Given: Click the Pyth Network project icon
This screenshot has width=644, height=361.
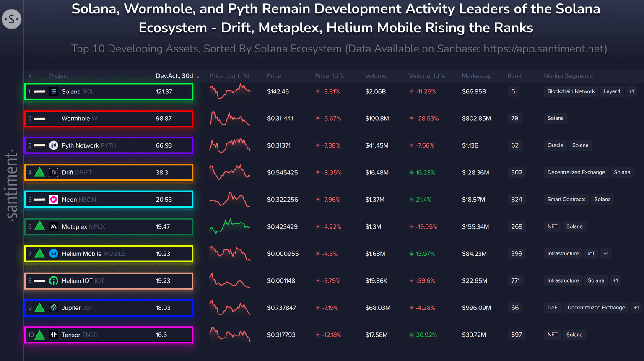Looking at the screenshot, I should click(x=54, y=145).
